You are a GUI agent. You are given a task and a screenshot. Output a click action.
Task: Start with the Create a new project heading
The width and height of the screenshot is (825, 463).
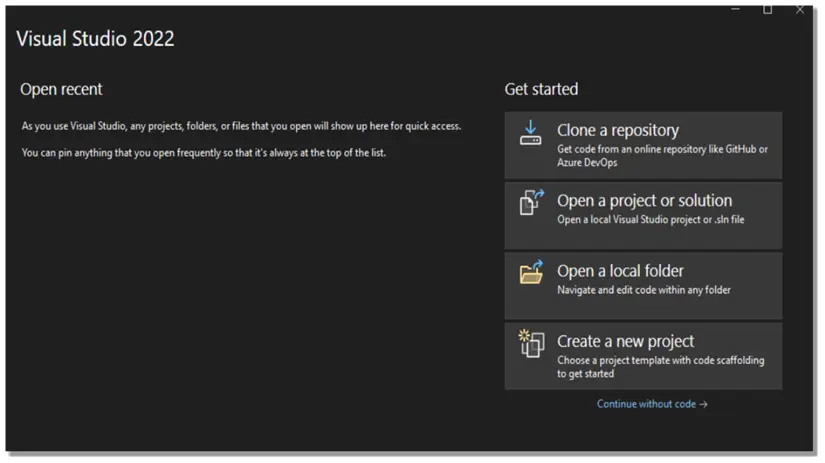pyautogui.click(x=625, y=341)
